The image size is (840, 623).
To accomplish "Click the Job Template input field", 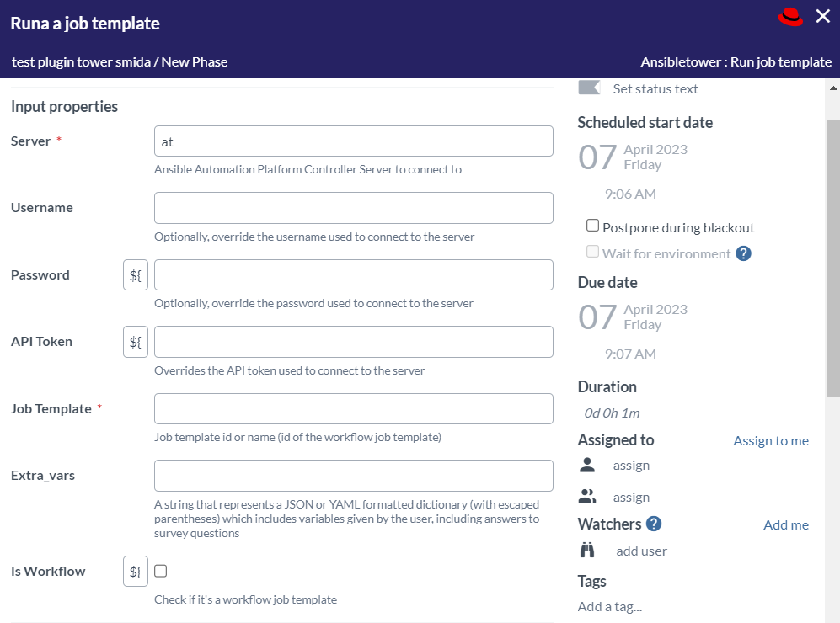I will (x=354, y=408).
